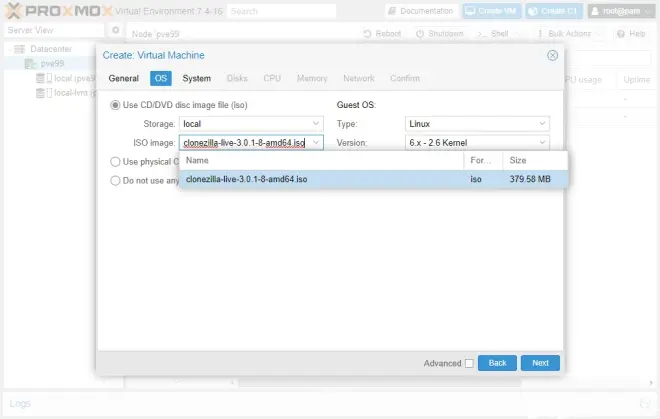Select Use physical CD/DVD drive option
The width and height of the screenshot is (660, 419).
tap(115, 162)
